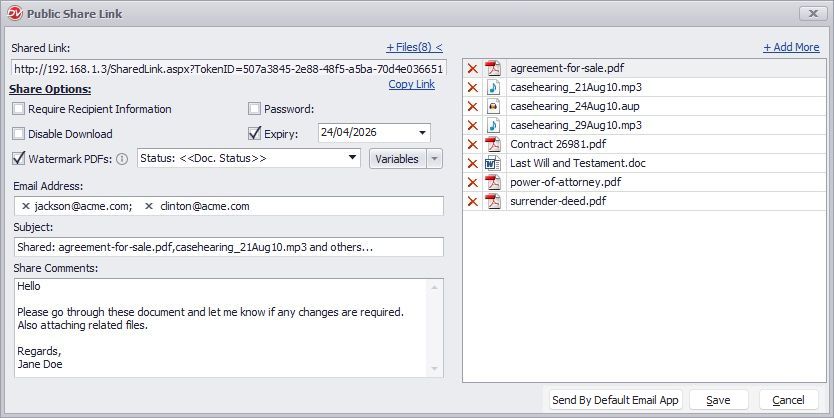Select the surrender-deed.pdf file name
The width and height of the screenshot is (834, 418).
point(558,202)
